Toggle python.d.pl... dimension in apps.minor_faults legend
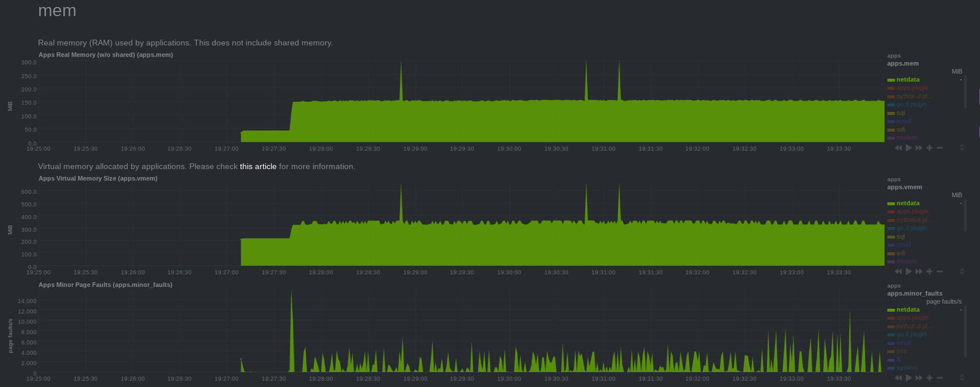Image resolution: width=980 pixels, height=387 pixels. tap(914, 326)
